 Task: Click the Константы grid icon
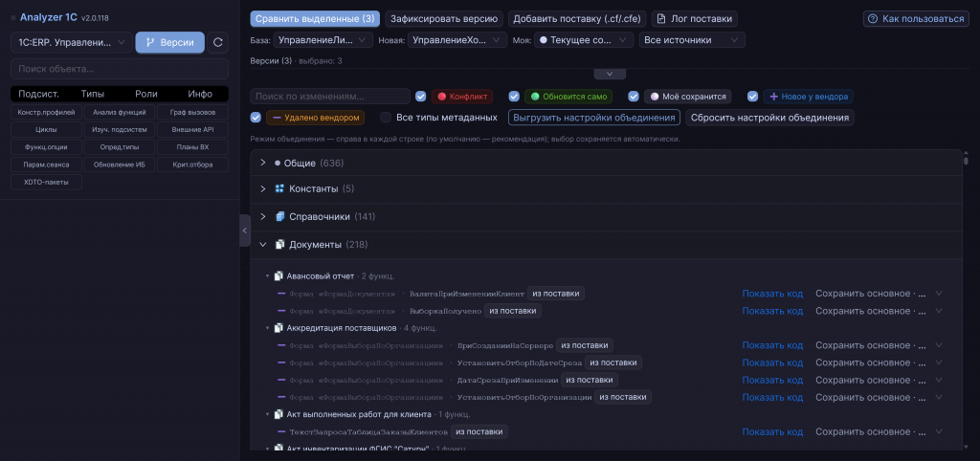pos(279,188)
